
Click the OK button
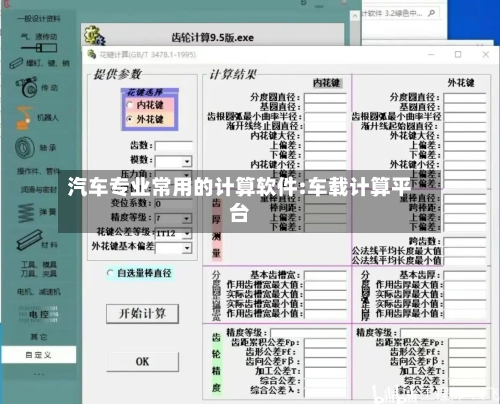point(142,362)
